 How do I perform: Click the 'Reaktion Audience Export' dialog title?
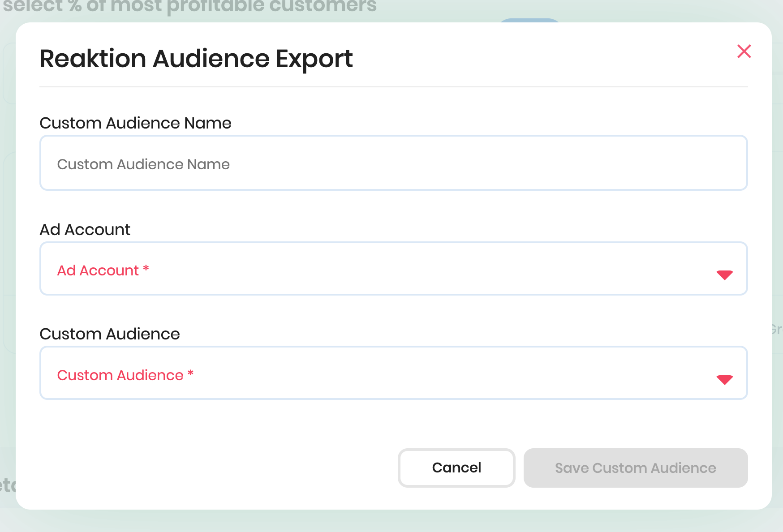pyautogui.click(x=196, y=59)
